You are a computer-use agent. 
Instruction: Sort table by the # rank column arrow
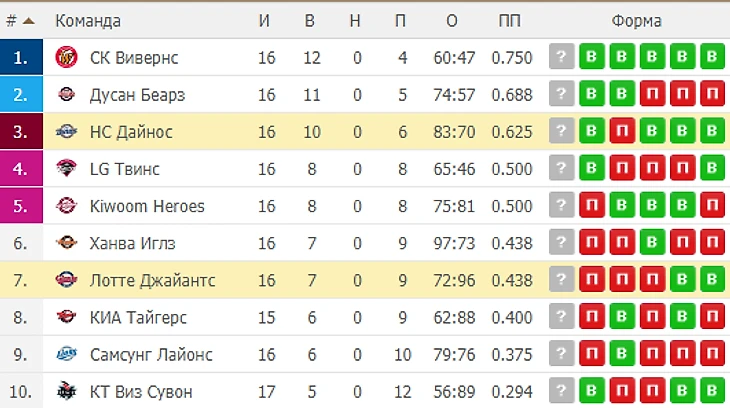[27, 21]
